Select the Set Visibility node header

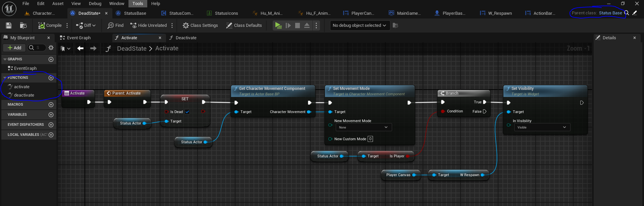point(545,91)
